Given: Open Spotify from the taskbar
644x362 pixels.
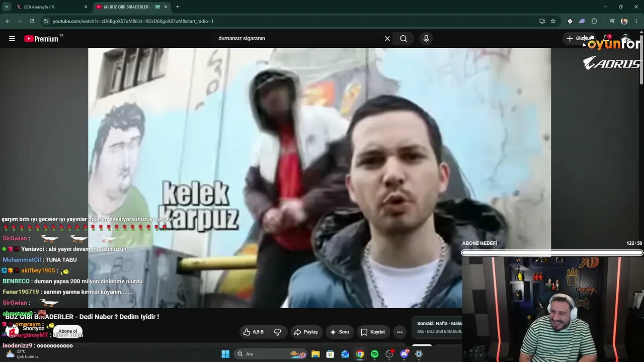Looking at the screenshot, I should pyautogui.click(x=374, y=354).
